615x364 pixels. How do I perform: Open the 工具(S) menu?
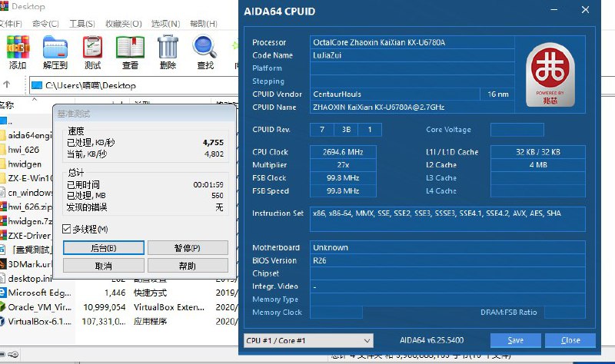click(82, 24)
